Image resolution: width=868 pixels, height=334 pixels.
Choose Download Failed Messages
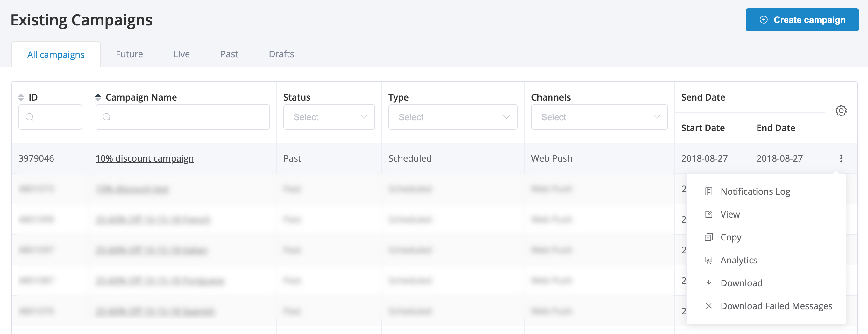[x=766, y=306]
